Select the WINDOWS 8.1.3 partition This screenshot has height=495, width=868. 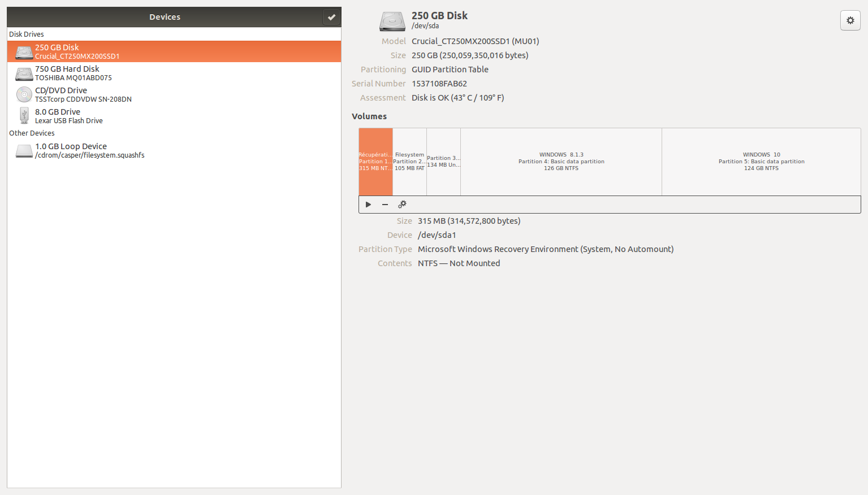point(561,162)
